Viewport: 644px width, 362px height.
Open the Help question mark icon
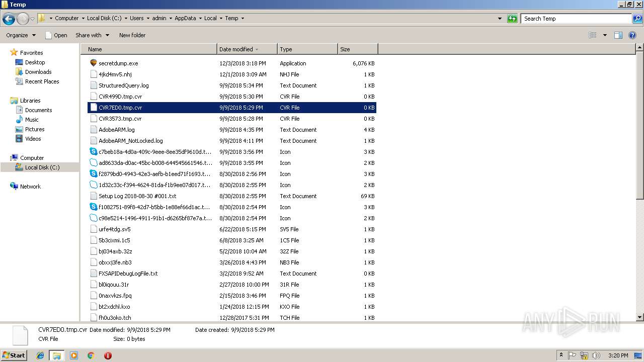point(633,35)
